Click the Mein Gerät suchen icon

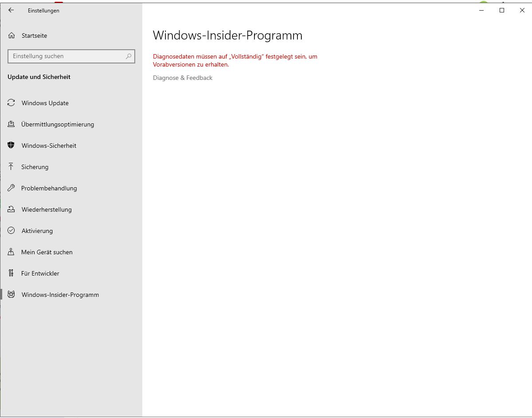(x=12, y=252)
